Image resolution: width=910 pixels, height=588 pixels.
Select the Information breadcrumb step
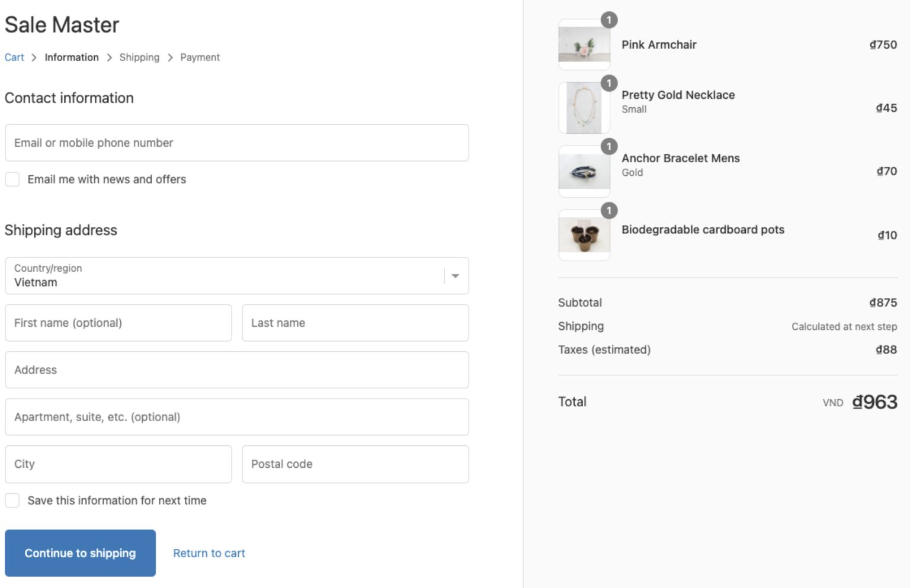pyautogui.click(x=72, y=57)
